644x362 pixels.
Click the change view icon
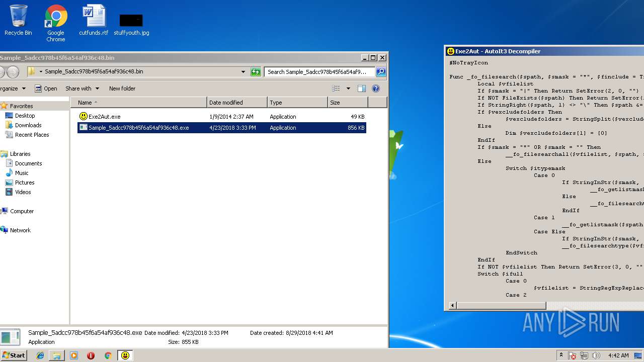336,88
